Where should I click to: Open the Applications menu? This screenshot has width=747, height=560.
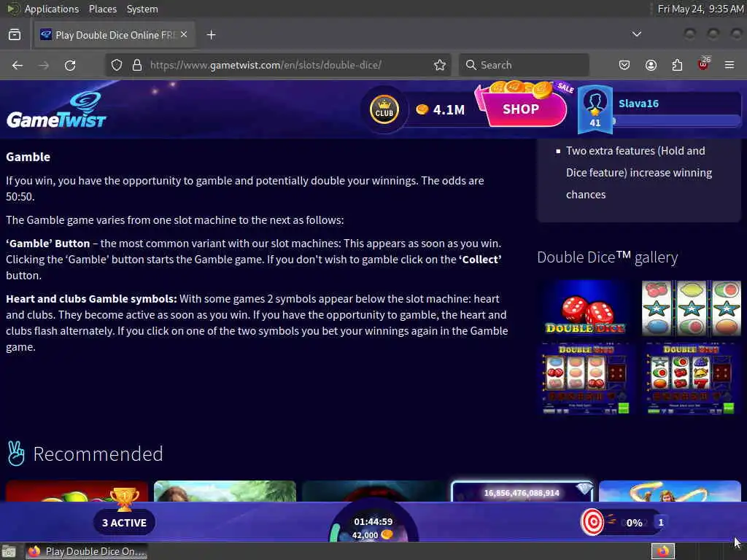coord(52,9)
